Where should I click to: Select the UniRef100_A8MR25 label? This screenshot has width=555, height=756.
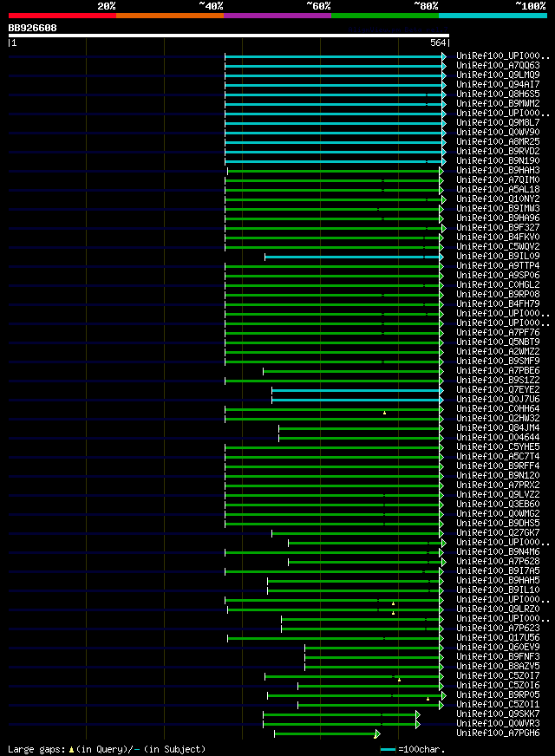pyautogui.click(x=498, y=142)
